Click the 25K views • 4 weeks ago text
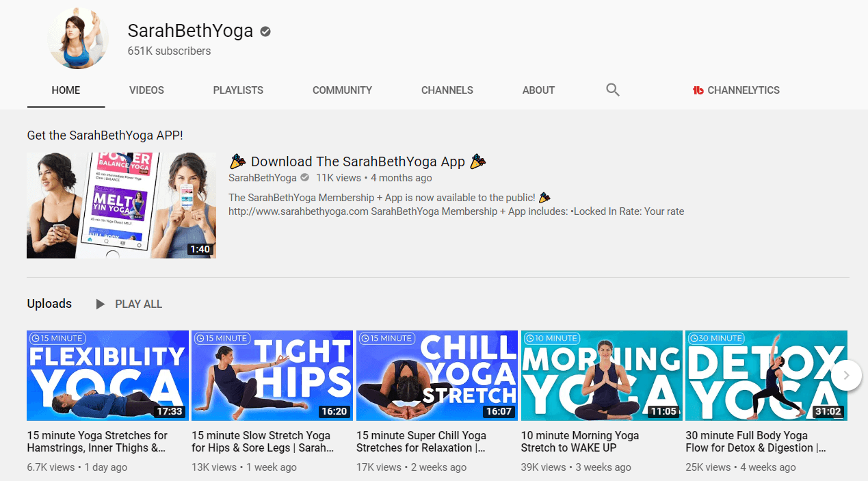Viewport: 868px width, 481px height. click(x=741, y=467)
